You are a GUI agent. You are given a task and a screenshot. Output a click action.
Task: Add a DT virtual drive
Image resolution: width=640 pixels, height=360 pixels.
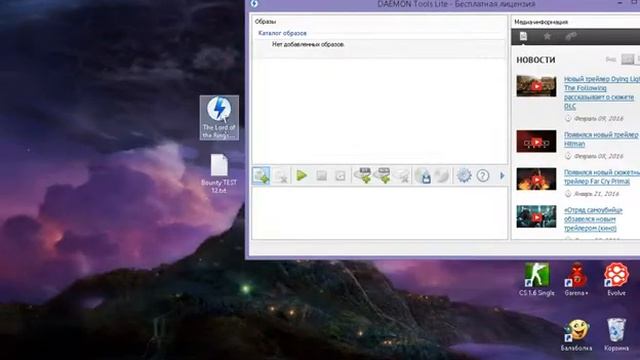[363, 176]
